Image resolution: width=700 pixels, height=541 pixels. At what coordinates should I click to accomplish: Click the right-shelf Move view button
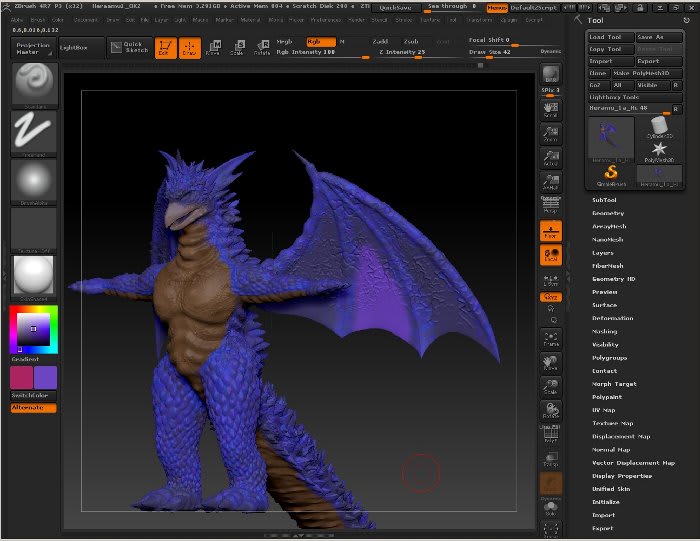pyautogui.click(x=551, y=363)
